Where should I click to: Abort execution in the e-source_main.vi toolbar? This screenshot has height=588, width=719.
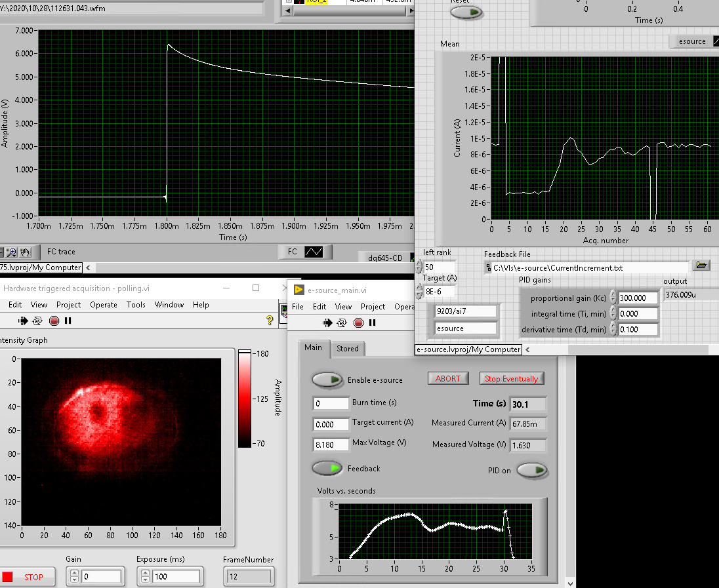[358, 323]
